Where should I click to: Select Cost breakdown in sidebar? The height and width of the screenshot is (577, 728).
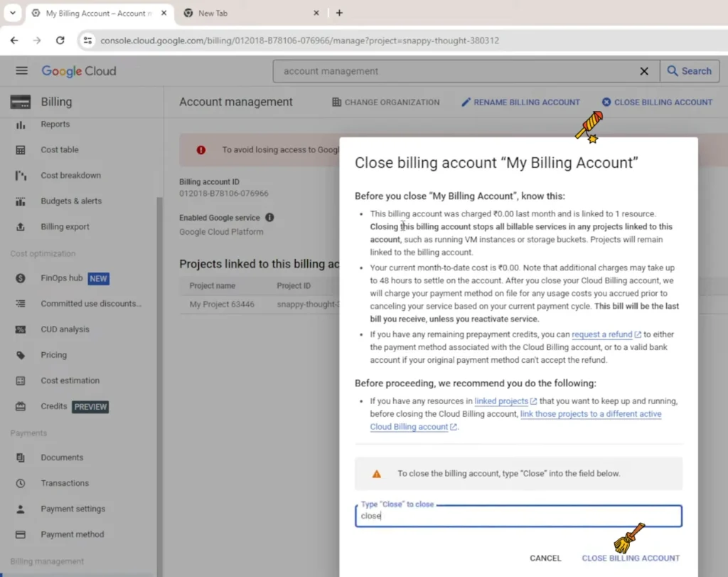pyautogui.click(x=70, y=176)
